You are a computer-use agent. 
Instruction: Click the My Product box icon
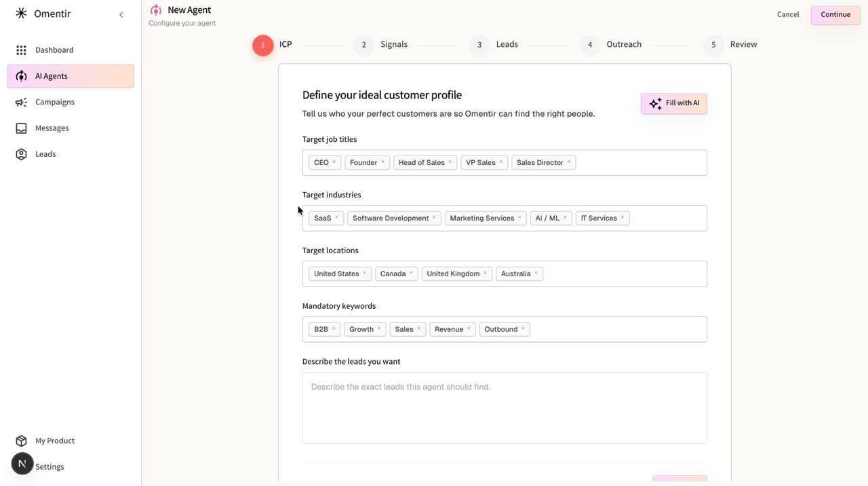coord(21,441)
